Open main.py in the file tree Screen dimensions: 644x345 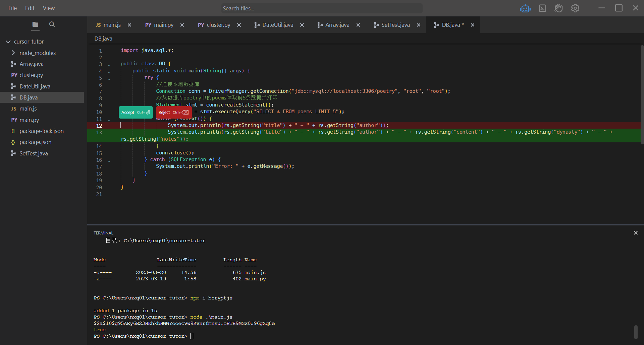[x=42, y=120]
